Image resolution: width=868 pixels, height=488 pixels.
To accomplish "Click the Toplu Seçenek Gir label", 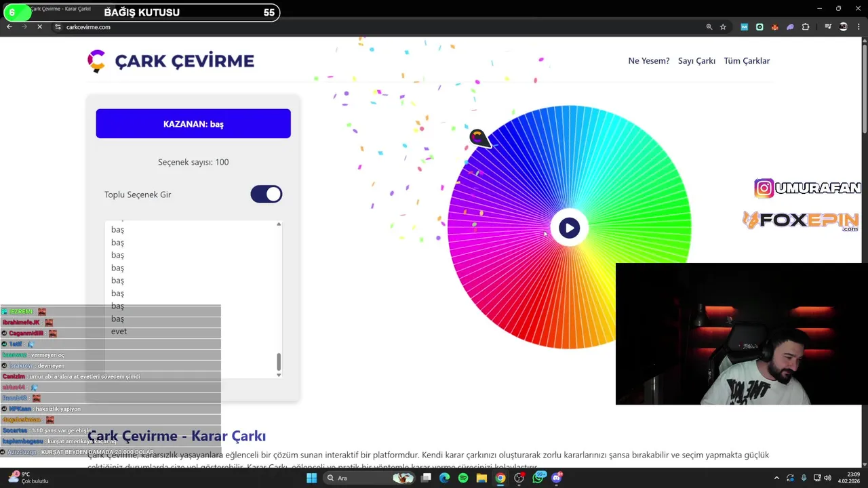I will point(138,195).
